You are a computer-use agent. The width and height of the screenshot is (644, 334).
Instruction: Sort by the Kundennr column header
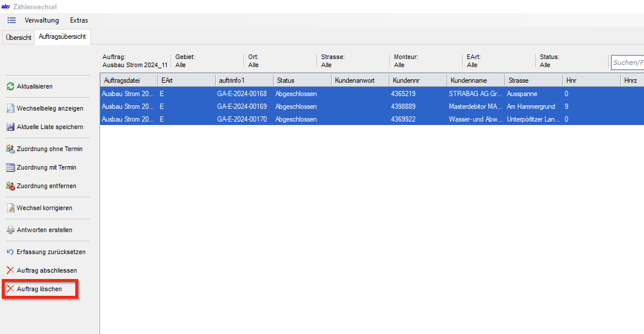417,80
